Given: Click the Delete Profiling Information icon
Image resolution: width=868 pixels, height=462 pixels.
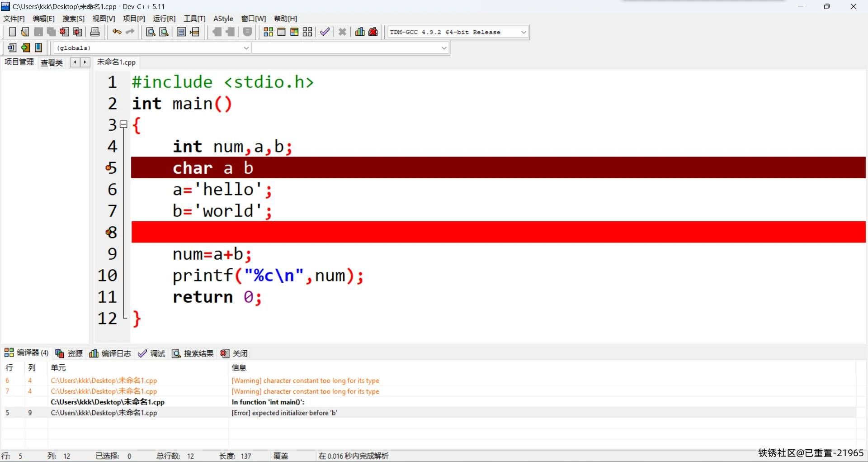Looking at the screenshot, I should [x=373, y=32].
